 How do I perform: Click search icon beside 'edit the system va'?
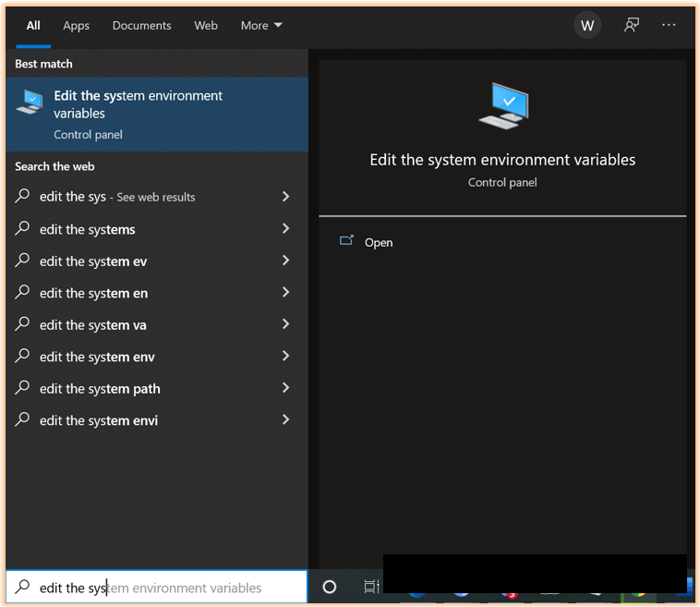coord(22,323)
